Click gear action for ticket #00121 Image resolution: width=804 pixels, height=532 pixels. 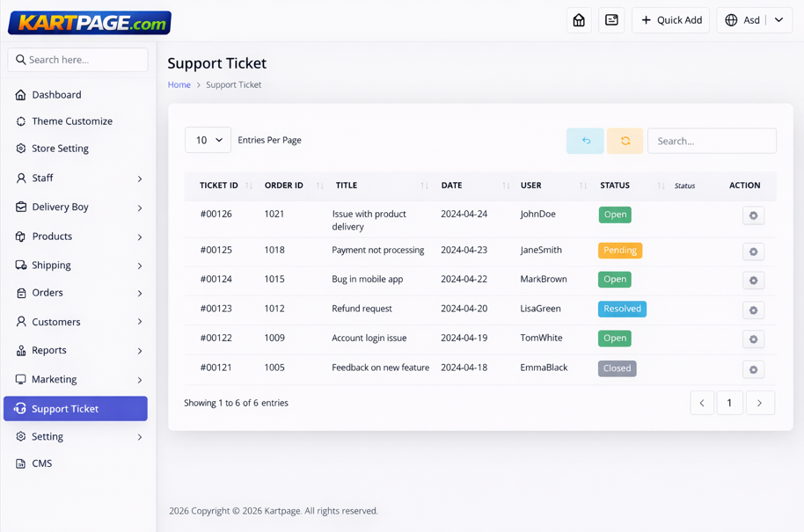(753, 369)
